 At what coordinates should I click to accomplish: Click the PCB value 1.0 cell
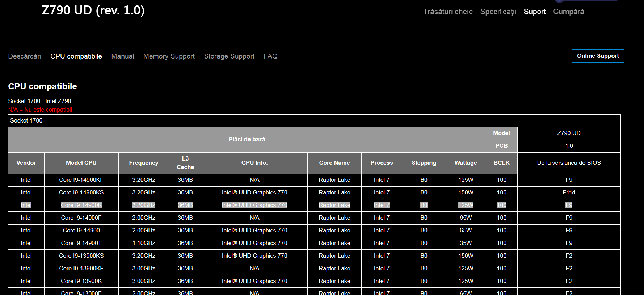click(569, 146)
